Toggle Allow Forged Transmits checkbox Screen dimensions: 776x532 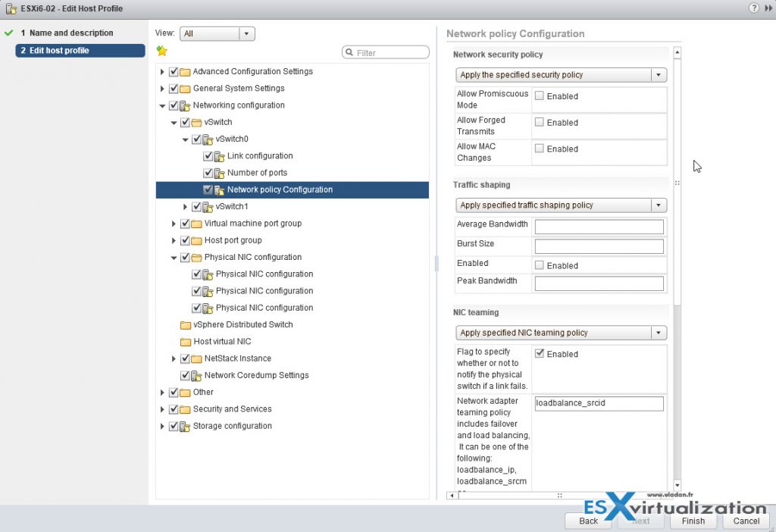coord(540,122)
